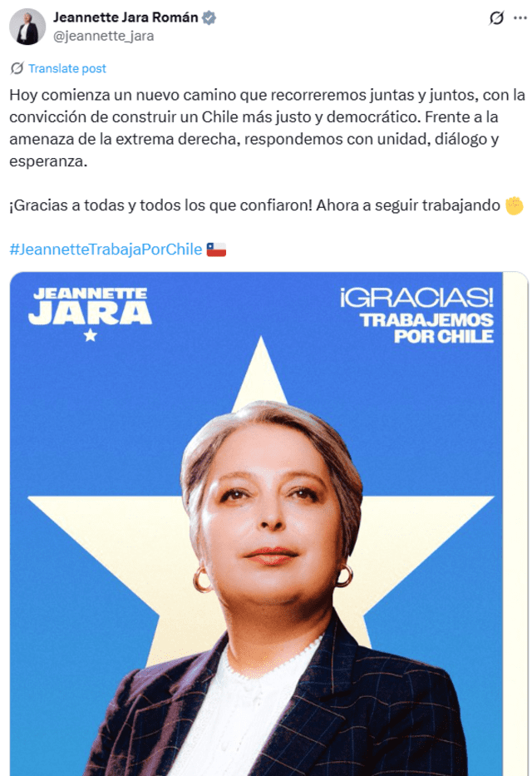Click the ¡GRACIAS! headline in the poster
The width and height of the screenshot is (532, 776).
(416, 298)
